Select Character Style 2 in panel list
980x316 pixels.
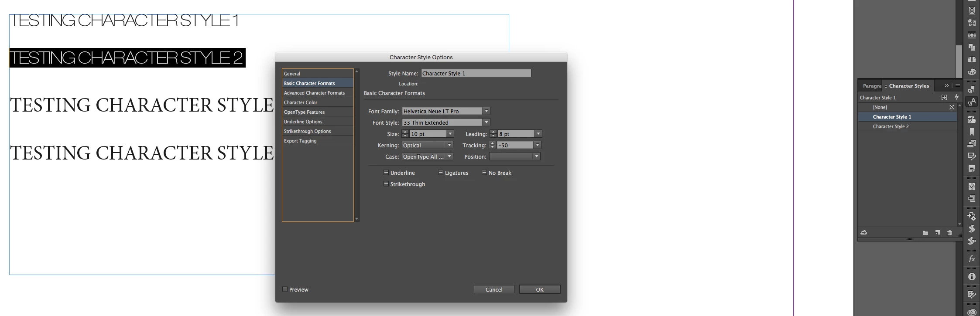coord(907,126)
